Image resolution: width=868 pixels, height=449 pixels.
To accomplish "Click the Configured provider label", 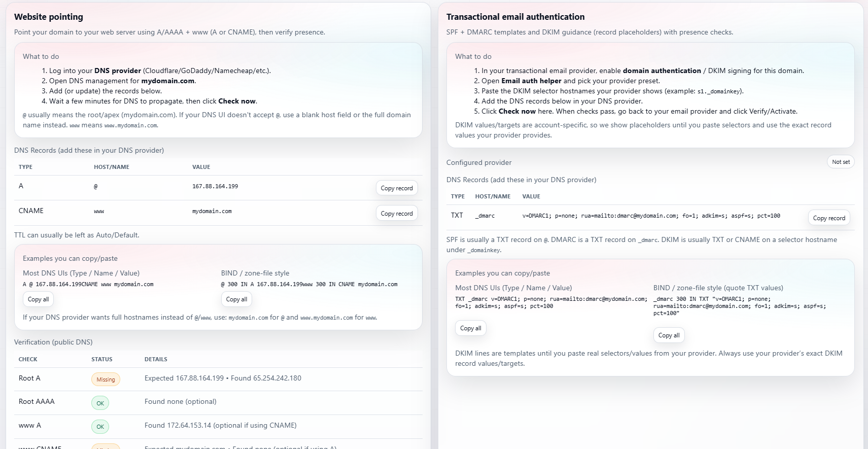I will (478, 162).
